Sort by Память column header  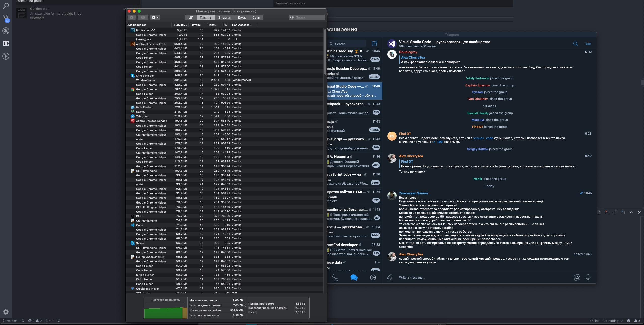click(180, 25)
